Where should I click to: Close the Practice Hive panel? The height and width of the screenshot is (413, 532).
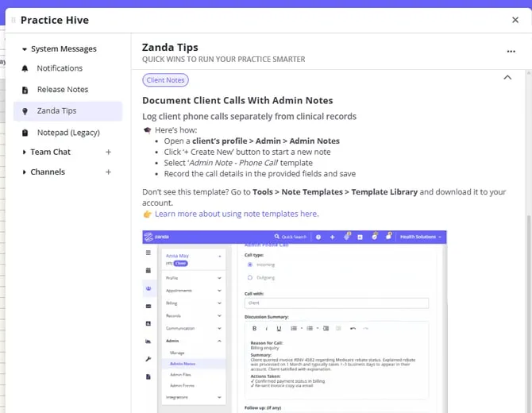(515, 20)
